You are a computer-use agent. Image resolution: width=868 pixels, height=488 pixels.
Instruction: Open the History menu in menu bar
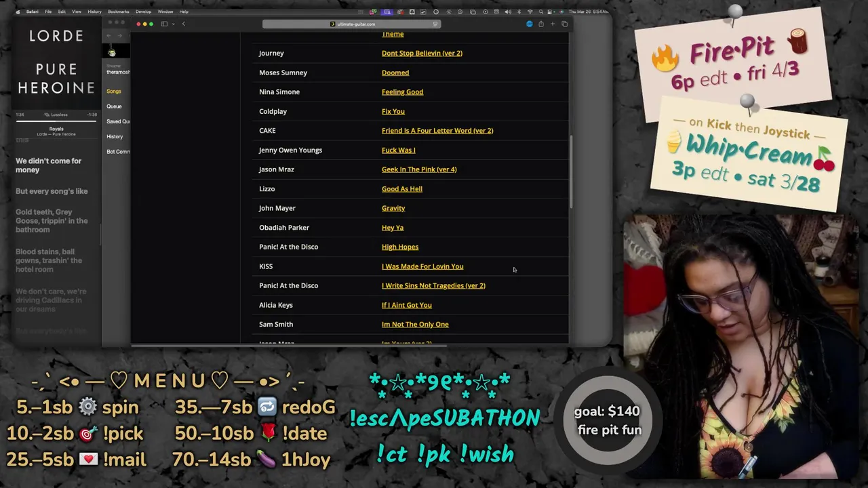[94, 12]
